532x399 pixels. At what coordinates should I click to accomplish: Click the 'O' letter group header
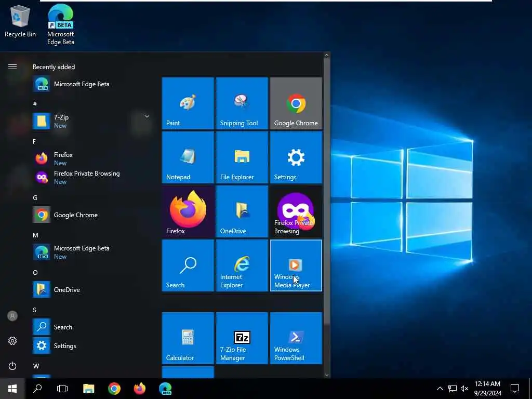coord(35,272)
